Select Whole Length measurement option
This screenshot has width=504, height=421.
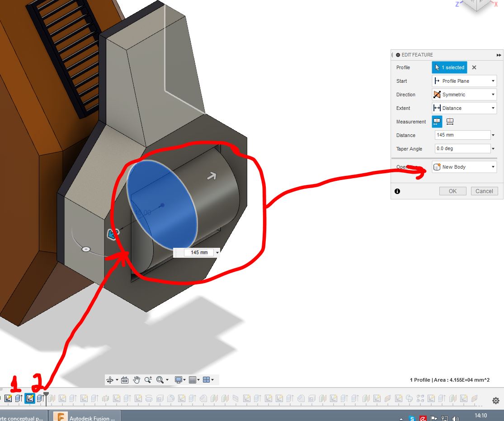point(450,122)
